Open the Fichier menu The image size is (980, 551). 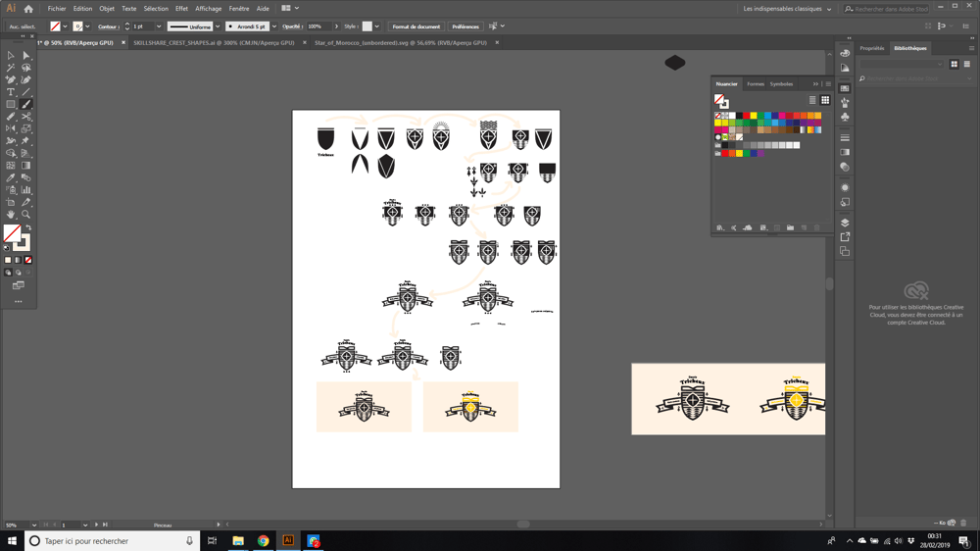pos(56,9)
